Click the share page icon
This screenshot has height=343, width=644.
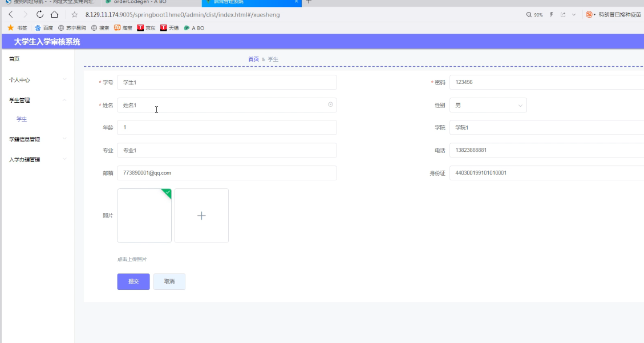click(x=563, y=14)
